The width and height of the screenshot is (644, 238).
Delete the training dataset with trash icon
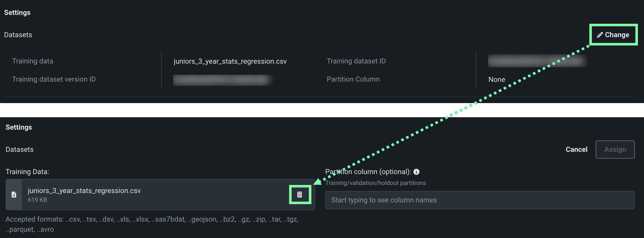[300, 195]
